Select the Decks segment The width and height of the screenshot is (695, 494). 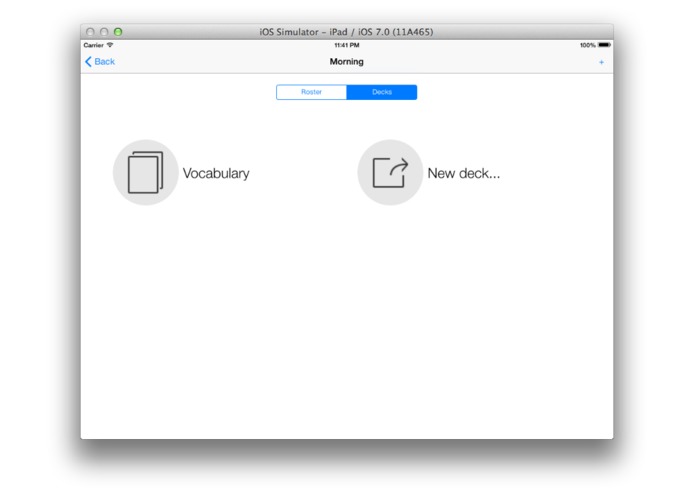click(x=382, y=92)
